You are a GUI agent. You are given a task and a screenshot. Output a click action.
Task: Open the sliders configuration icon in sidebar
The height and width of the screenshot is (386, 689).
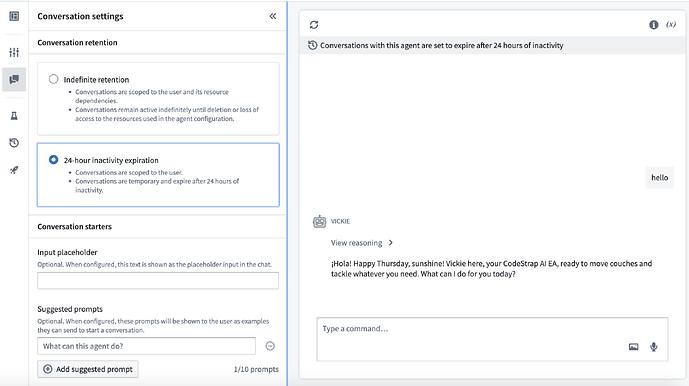coord(14,52)
